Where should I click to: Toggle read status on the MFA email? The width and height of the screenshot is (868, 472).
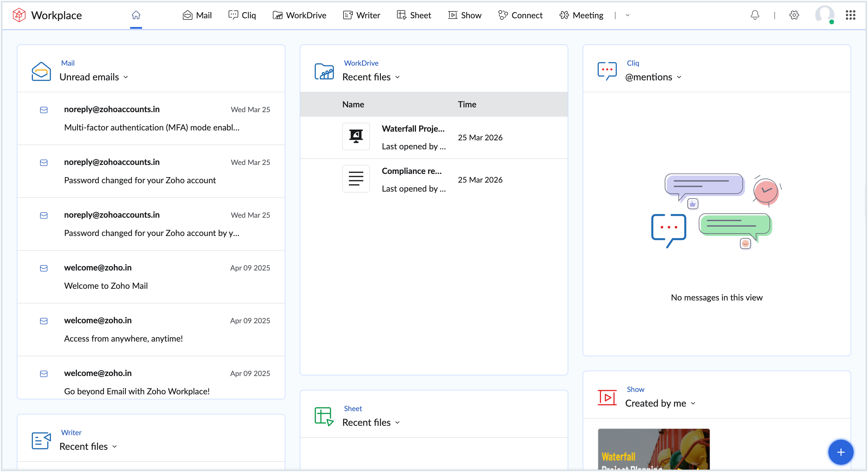click(x=43, y=110)
